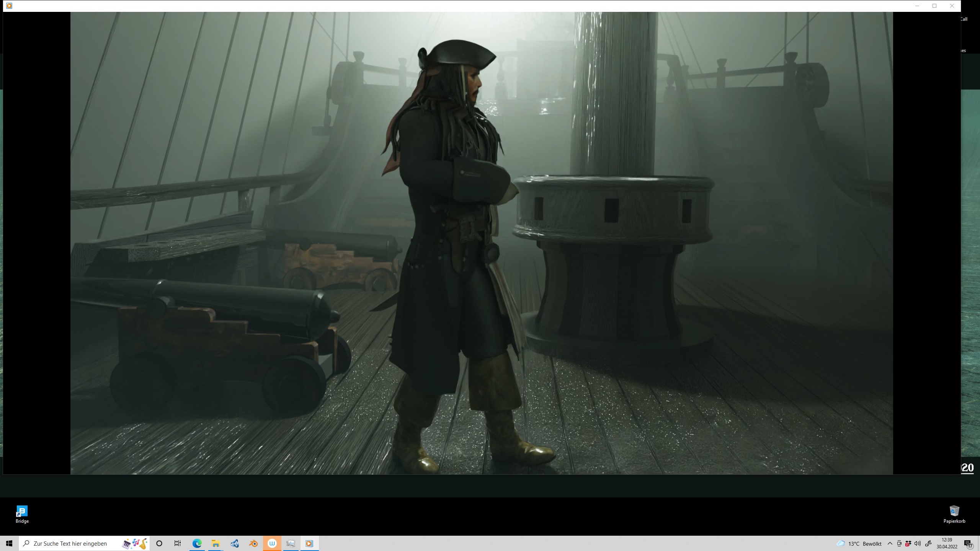Open the performance monitor taskbar app

point(291,543)
